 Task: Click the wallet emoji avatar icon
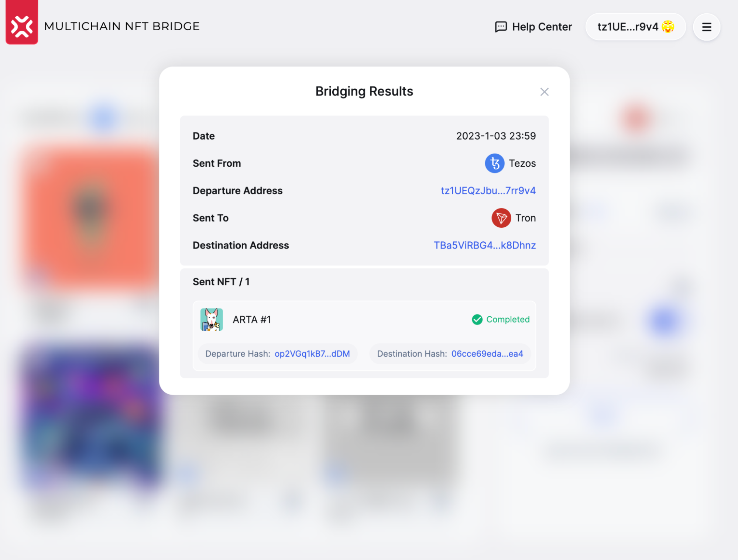tap(668, 27)
